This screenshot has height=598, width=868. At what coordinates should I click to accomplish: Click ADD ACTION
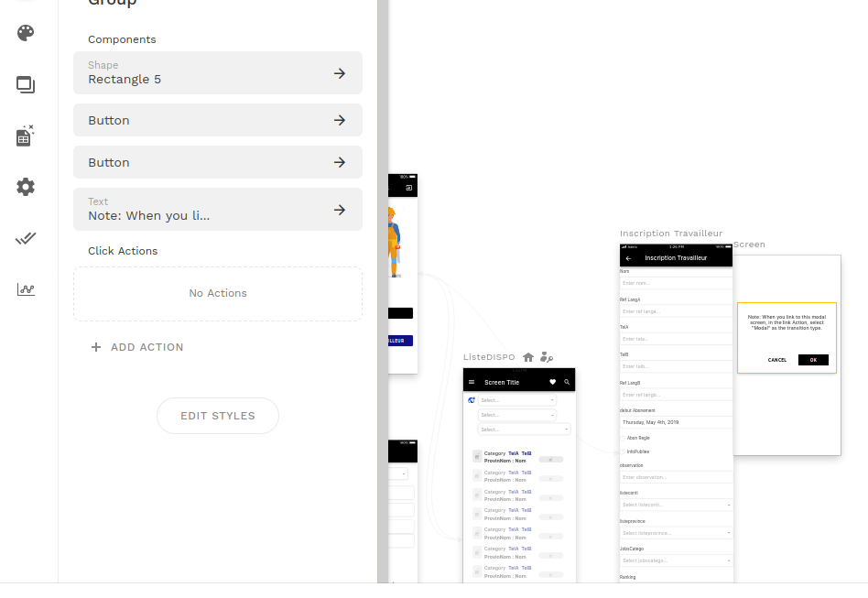(x=137, y=347)
